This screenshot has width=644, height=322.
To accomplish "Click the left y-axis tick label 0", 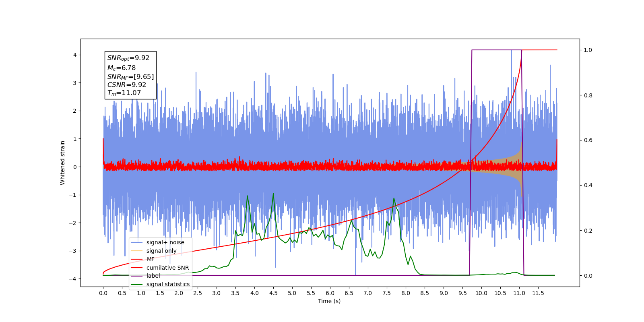I will point(75,167).
